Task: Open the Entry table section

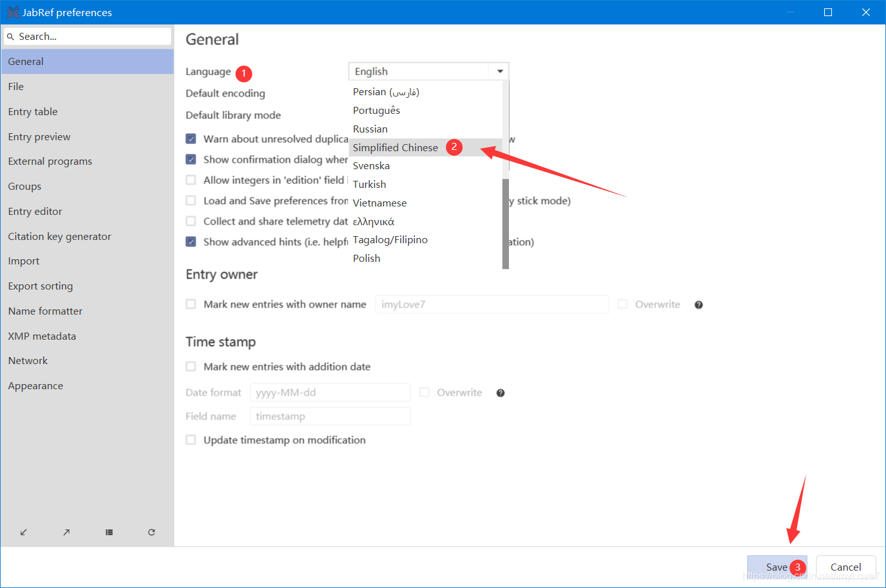Action: (87, 112)
